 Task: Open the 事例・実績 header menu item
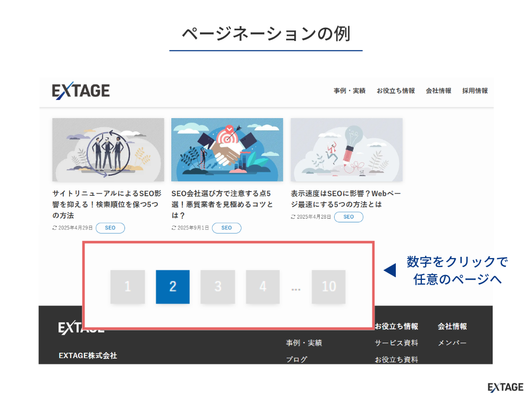[x=350, y=91]
